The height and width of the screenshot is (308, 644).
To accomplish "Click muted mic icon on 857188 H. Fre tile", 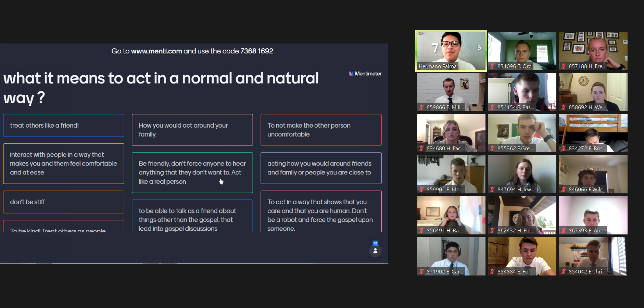I will 564,66.
